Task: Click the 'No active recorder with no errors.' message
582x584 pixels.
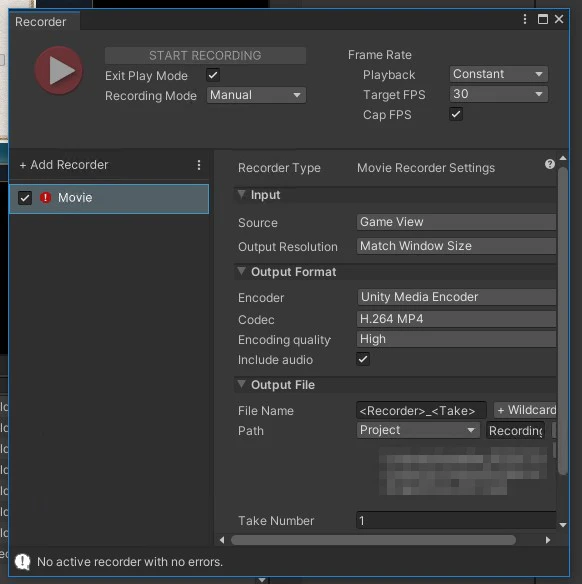Action: (x=130, y=562)
